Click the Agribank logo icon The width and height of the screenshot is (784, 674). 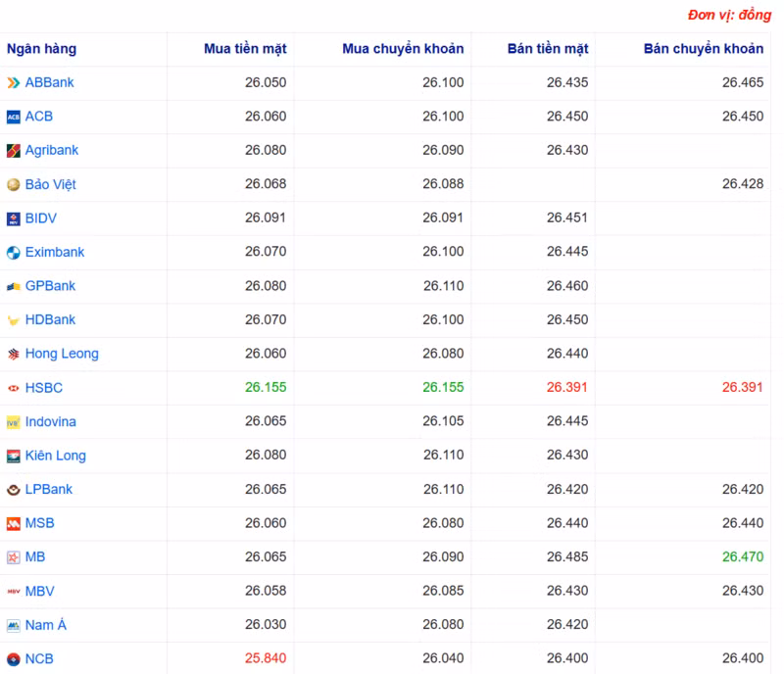click(x=14, y=150)
